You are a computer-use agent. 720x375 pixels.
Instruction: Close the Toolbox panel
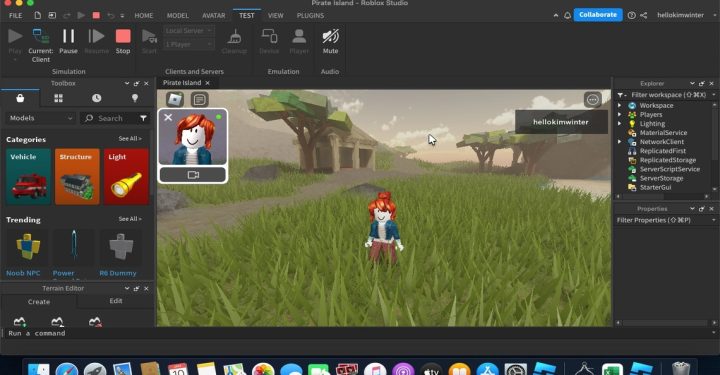coord(146,84)
